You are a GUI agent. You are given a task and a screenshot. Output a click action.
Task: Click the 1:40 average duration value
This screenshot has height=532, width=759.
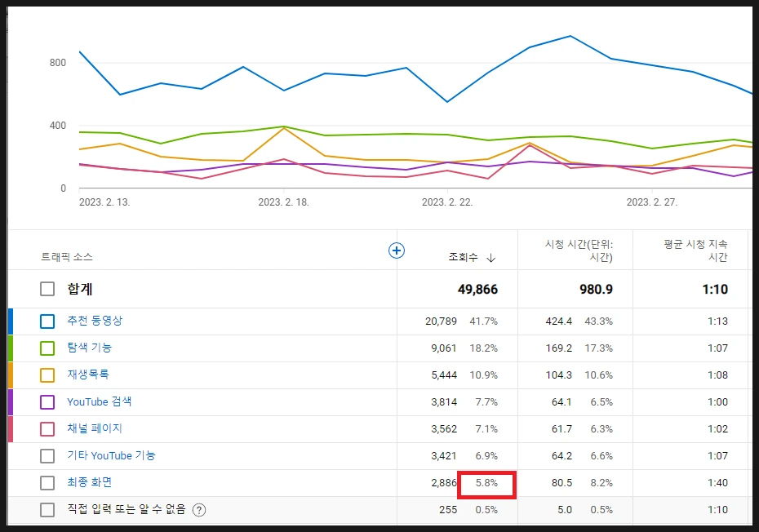point(717,482)
